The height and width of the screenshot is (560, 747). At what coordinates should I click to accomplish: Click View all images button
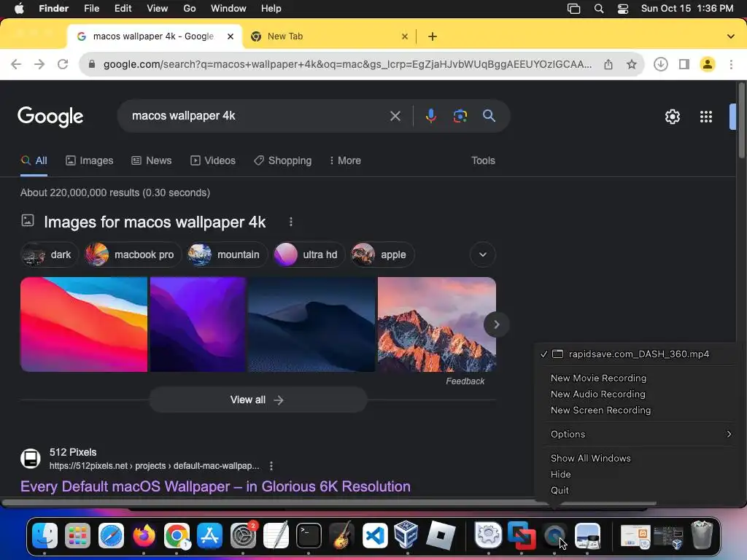tap(258, 400)
